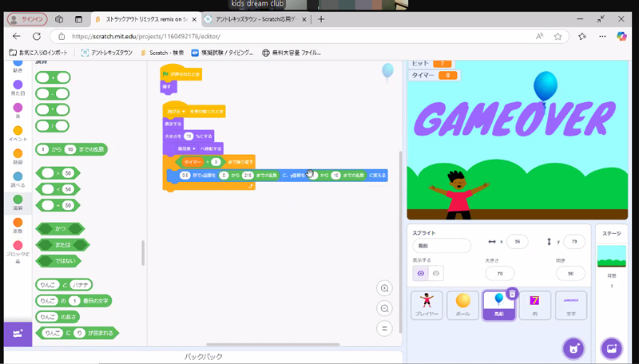
Task: Zoom in the script workspace
Action: pyautogui.click(x=384, y=288)
